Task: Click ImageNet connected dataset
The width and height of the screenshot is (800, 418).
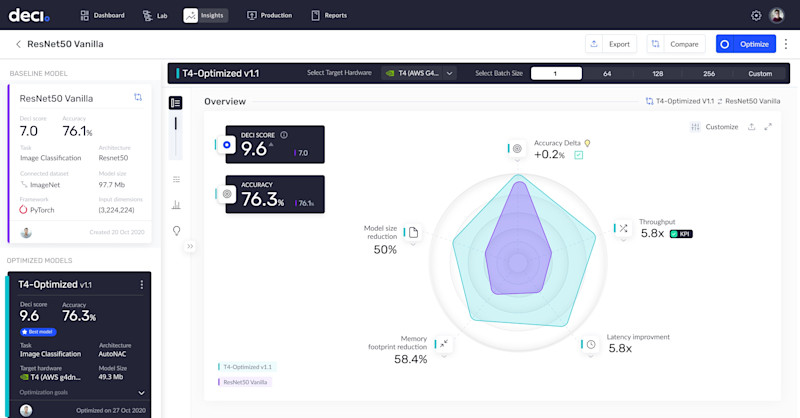Action: click(40, 185)
